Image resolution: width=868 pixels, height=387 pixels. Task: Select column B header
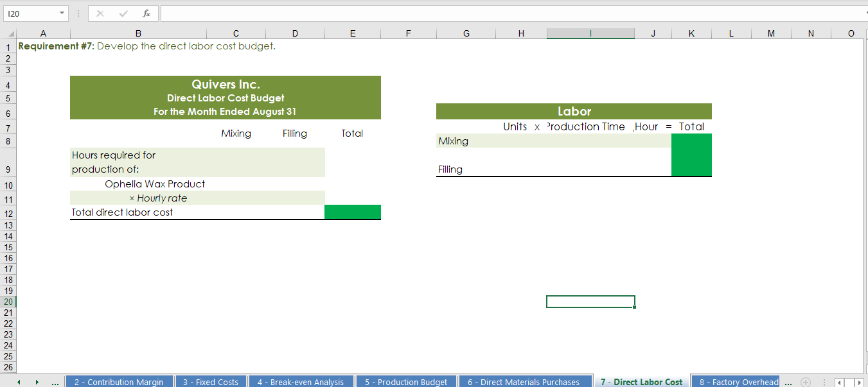coord(138,33)
